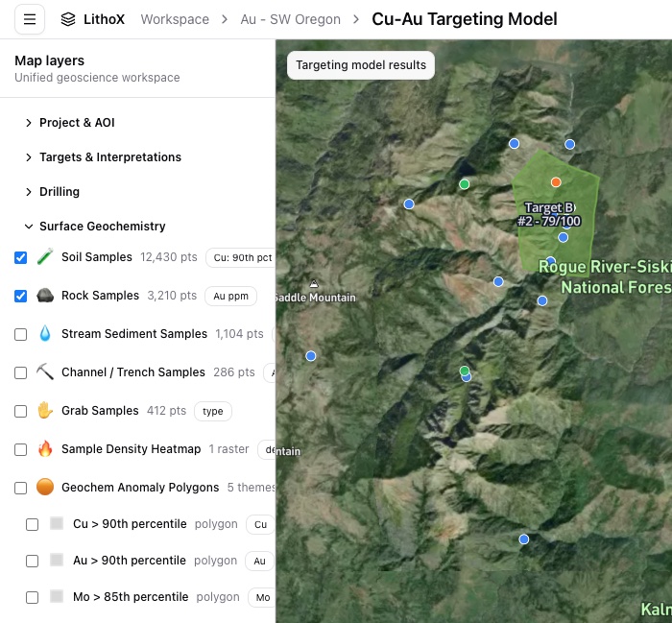Click the LithoX layers logo icon

click(68, 19)
